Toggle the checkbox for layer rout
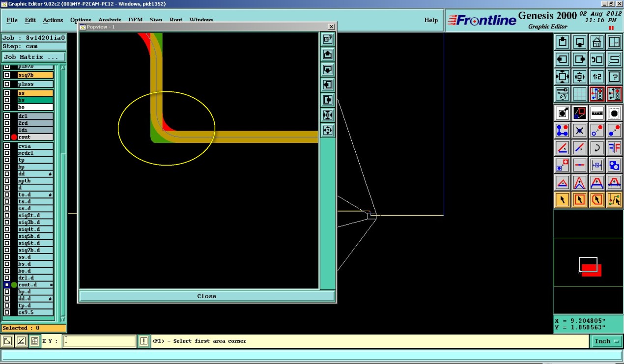Screen dimensions: 624x364 point(7,137)
